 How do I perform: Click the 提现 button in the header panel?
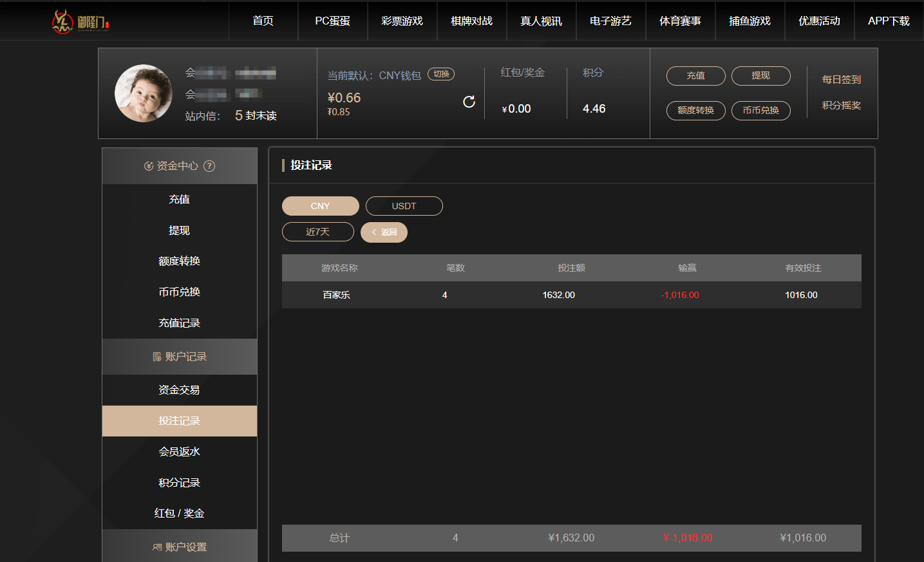[x=761, y=76]
